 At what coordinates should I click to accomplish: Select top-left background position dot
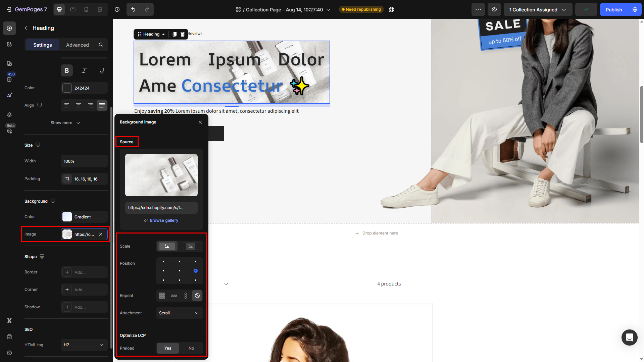[x=163, y=261]
